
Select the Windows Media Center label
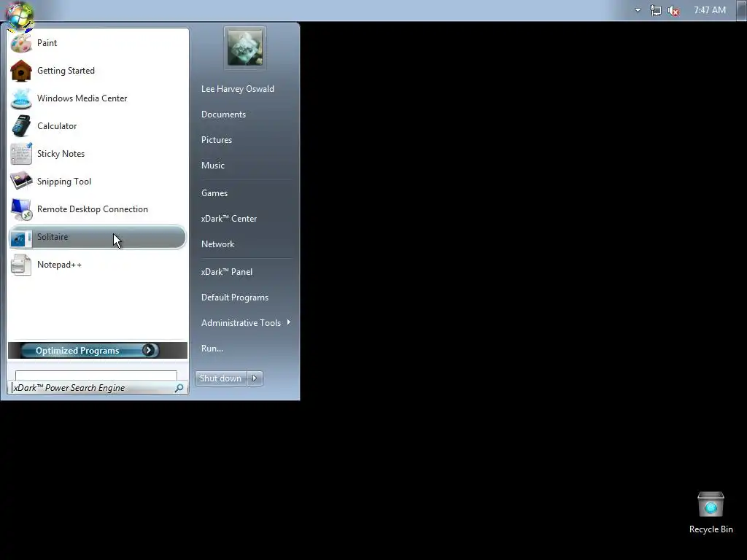(x=82, y=98)
